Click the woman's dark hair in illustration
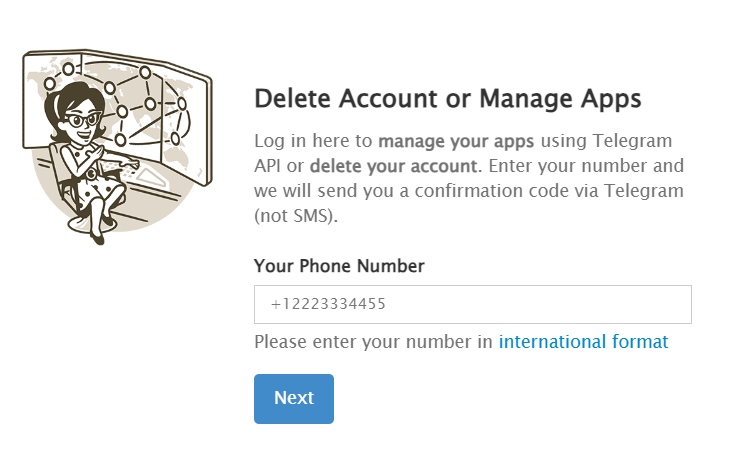 (68, 97)
